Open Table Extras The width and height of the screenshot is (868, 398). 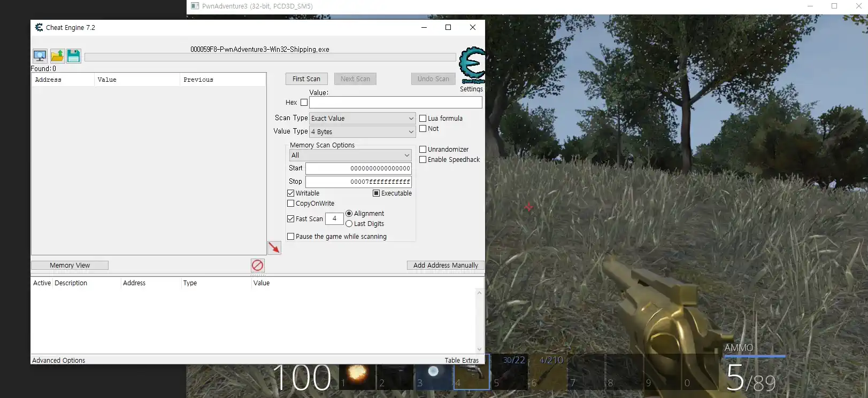462,361
